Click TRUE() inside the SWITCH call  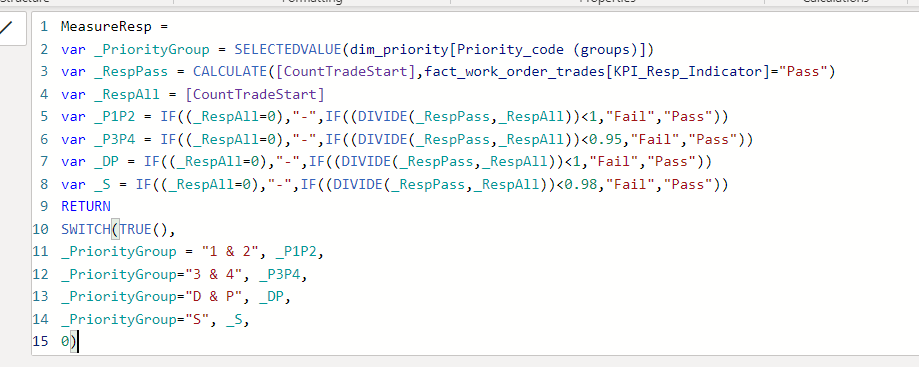(143, 229)
